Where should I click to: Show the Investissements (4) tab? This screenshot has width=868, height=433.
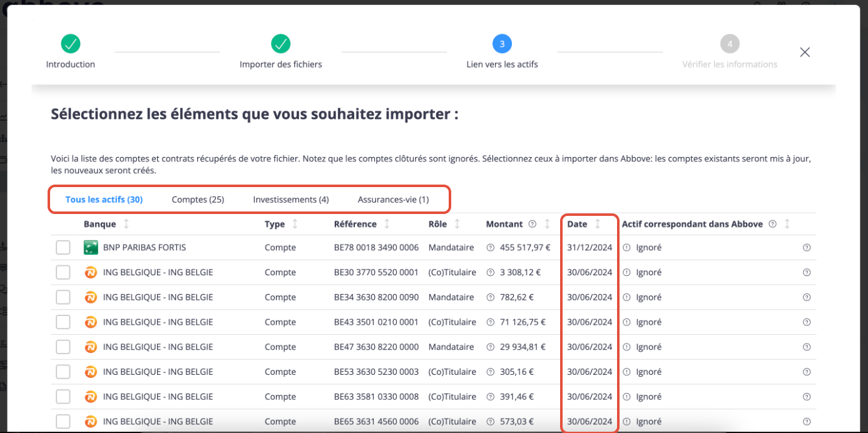[x=291, y=200]
